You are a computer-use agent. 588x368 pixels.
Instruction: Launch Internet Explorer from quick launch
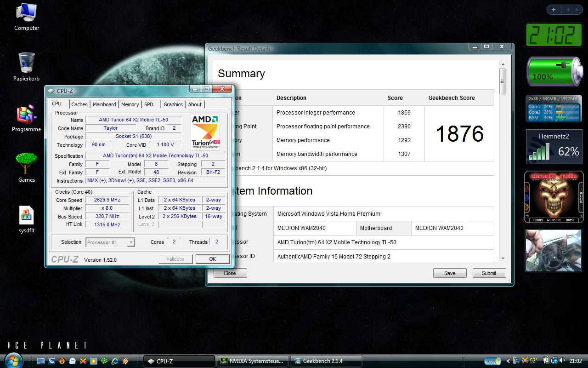(115, 361)
